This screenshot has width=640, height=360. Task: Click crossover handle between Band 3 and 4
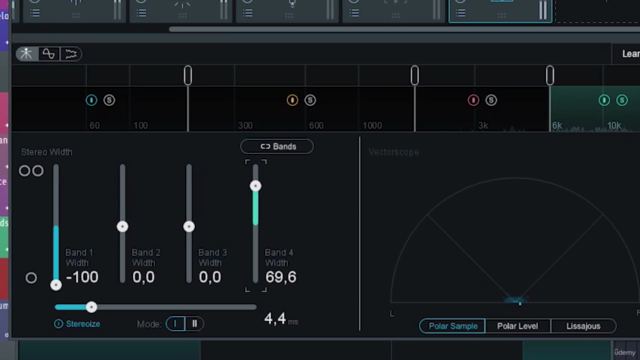(550, 76)
